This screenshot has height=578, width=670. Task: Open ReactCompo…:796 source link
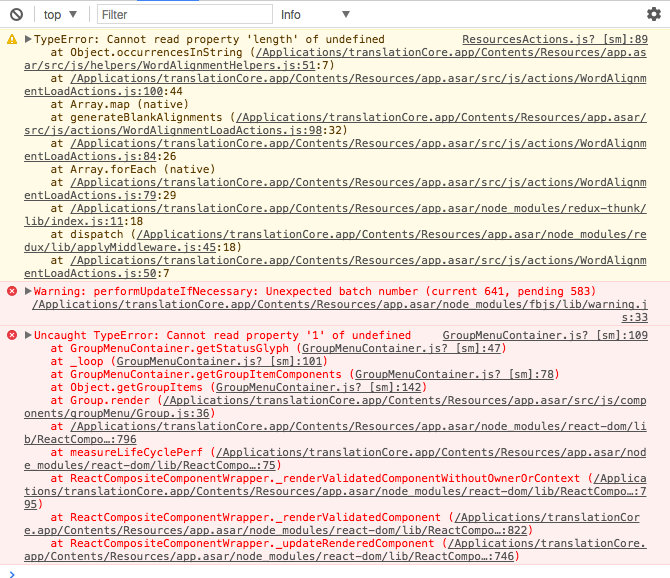pos(335,433)
